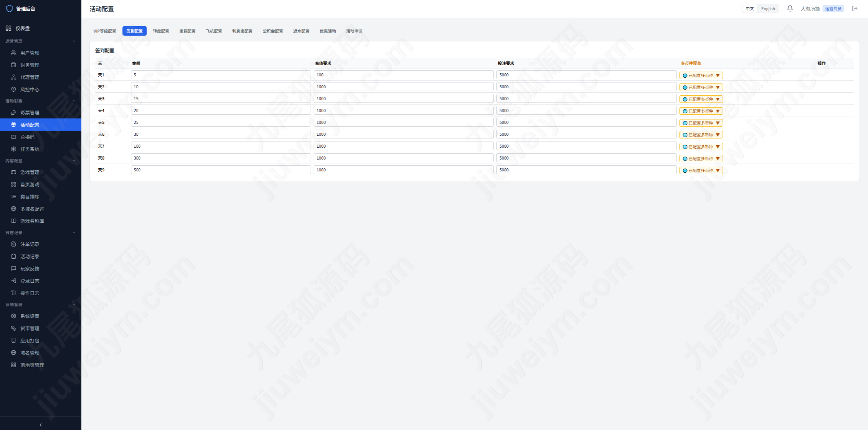This screenshot has width=868, height=430.
Task: Collapse the 内容配置 section
Action: pos(74,161)
